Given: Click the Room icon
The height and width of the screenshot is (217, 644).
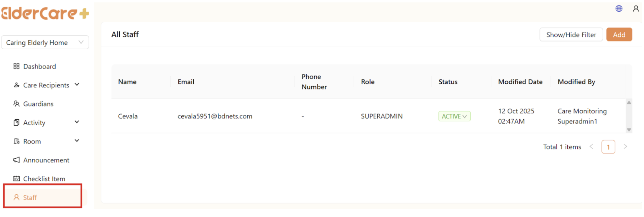Looking at the screenshot, I should pos(16,141).
